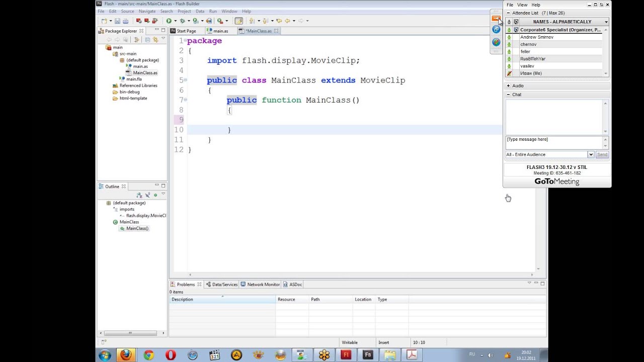This screenshot has width=644, height=362.
Task: Click the Firefox icon in the taskbar
Action: (x=125, y=355)
